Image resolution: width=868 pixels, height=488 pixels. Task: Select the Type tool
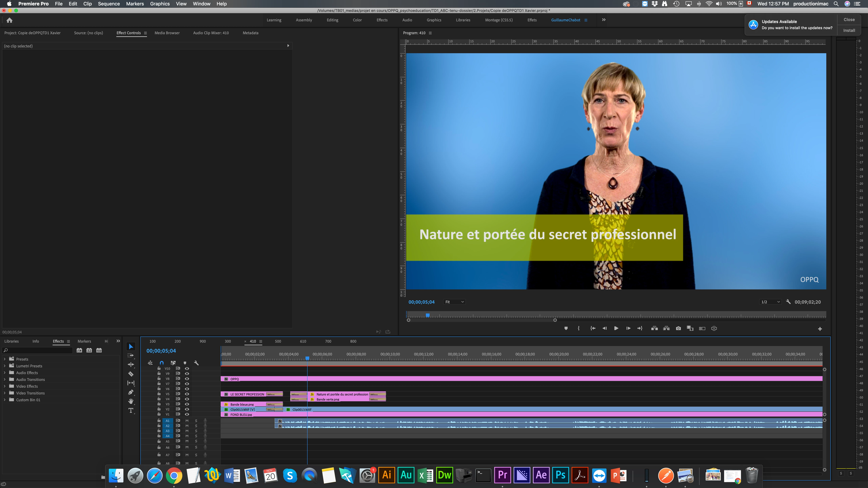(x=131, y=410)
